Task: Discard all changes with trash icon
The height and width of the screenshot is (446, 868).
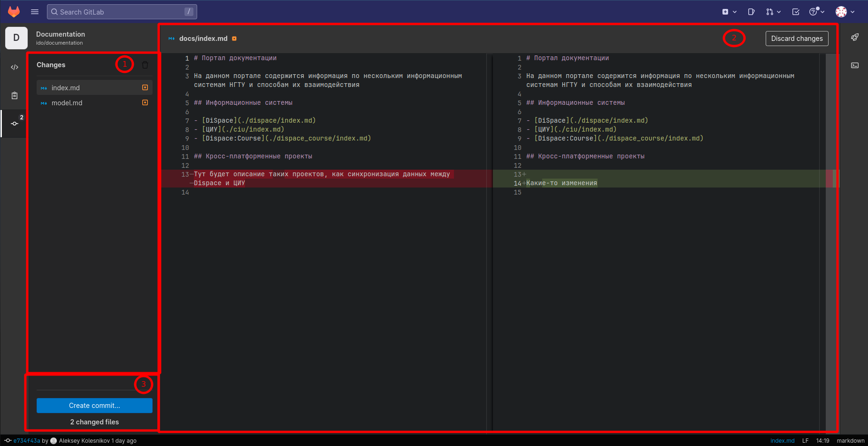Action: [145, 65]
